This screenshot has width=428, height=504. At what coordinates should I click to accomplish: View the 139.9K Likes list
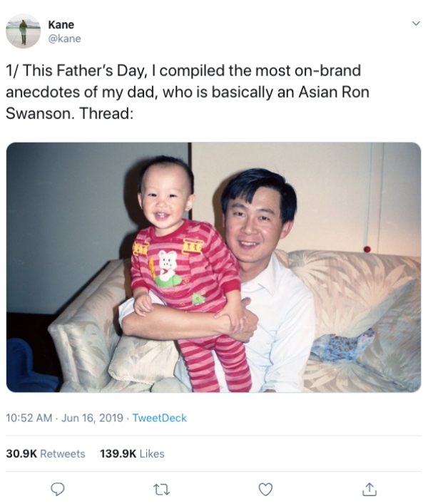131,453
